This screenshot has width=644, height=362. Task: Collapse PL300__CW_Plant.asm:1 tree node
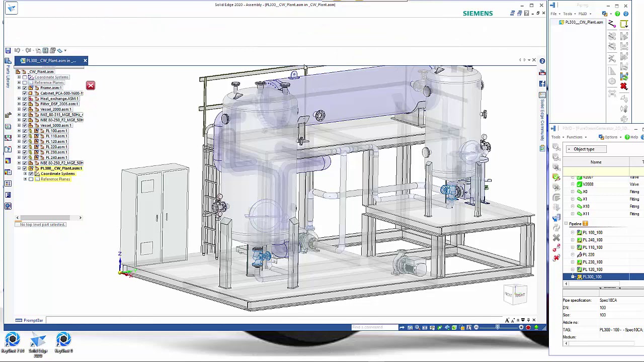coord(19,168)
